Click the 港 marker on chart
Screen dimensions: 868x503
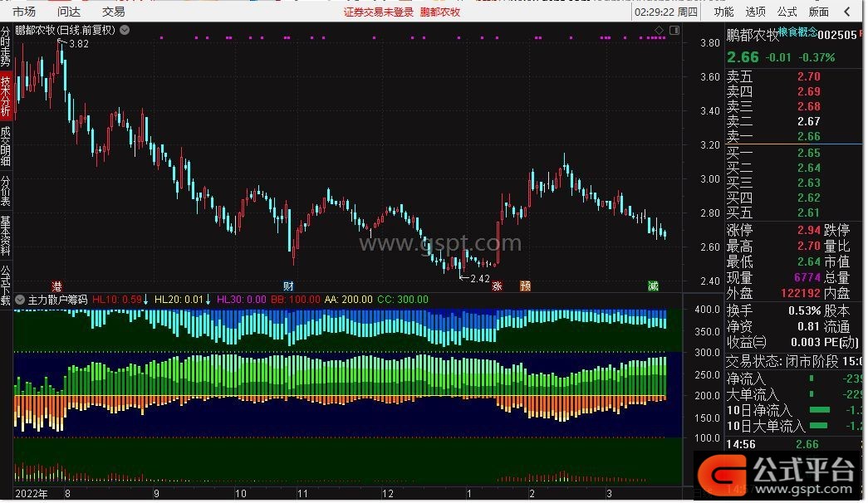[x=56, y=286]
